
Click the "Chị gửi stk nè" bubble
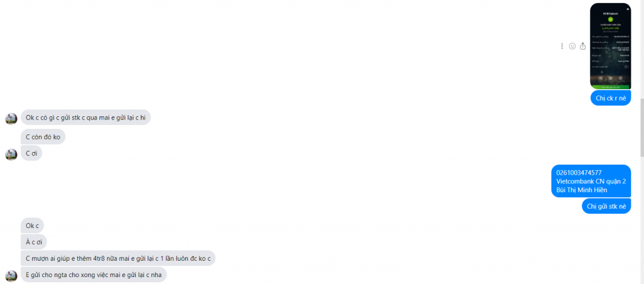[606, 206]
